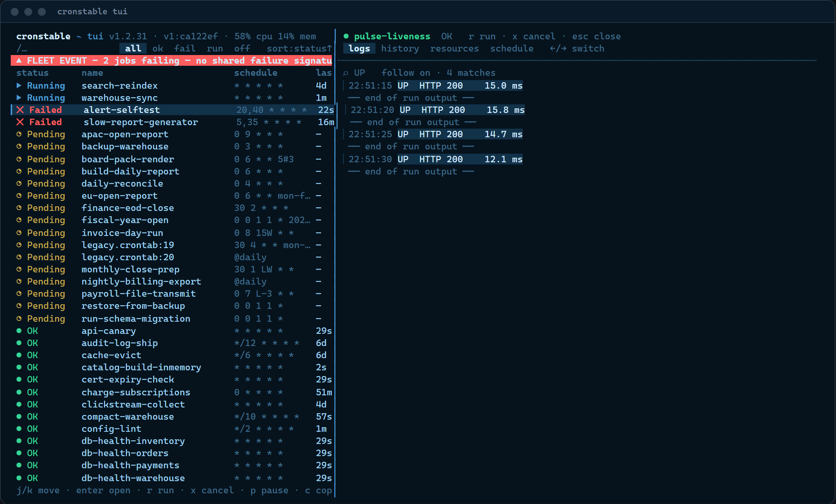
Task: Switch to the schedule tab
Action: pos(512,48)
